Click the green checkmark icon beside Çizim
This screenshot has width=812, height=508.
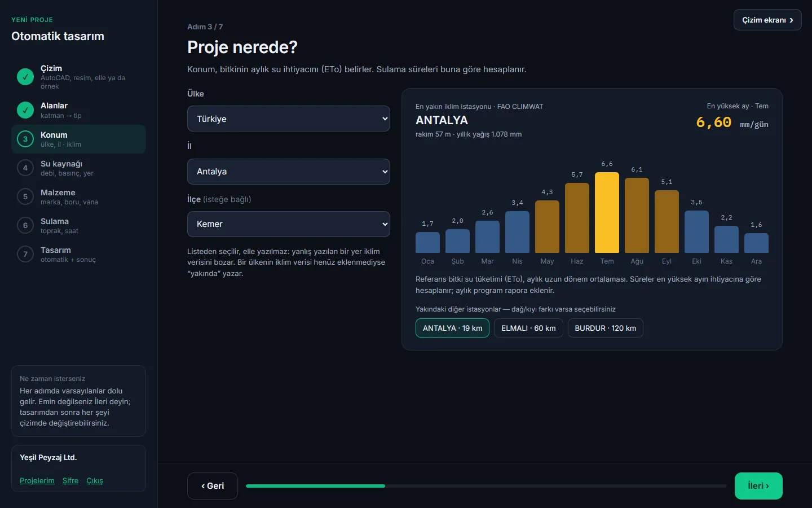click(25, 77)
